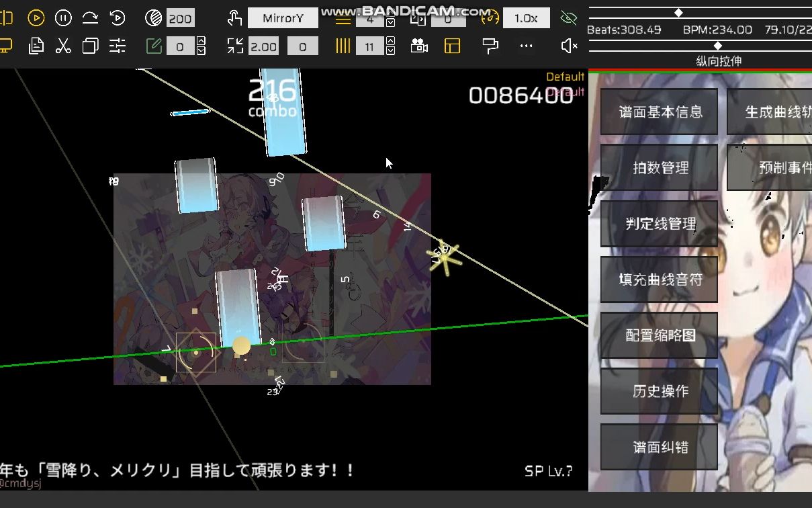Open the 1.0x speed dropdown
This screenshot has width=812, height=508.
coord(526,18)
